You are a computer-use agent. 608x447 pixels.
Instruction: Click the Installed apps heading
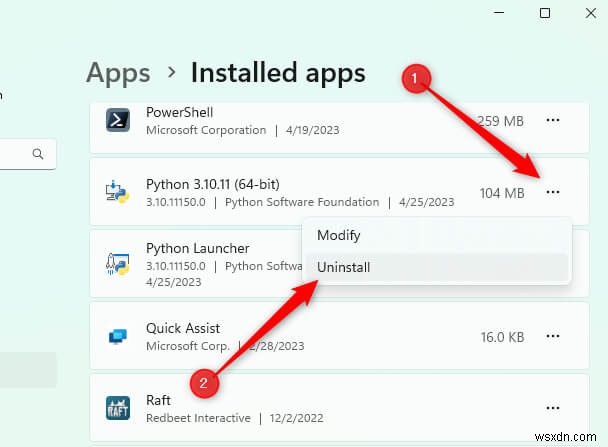coord(278,73)
